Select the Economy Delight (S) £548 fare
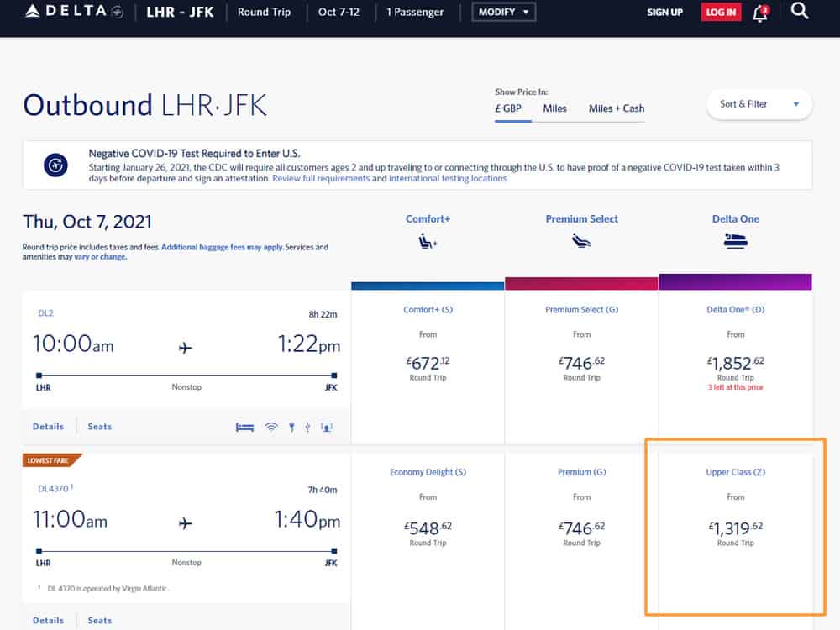The width and height of the screenshot is (840, 630). pyautogui.click(x=428, y=541)
